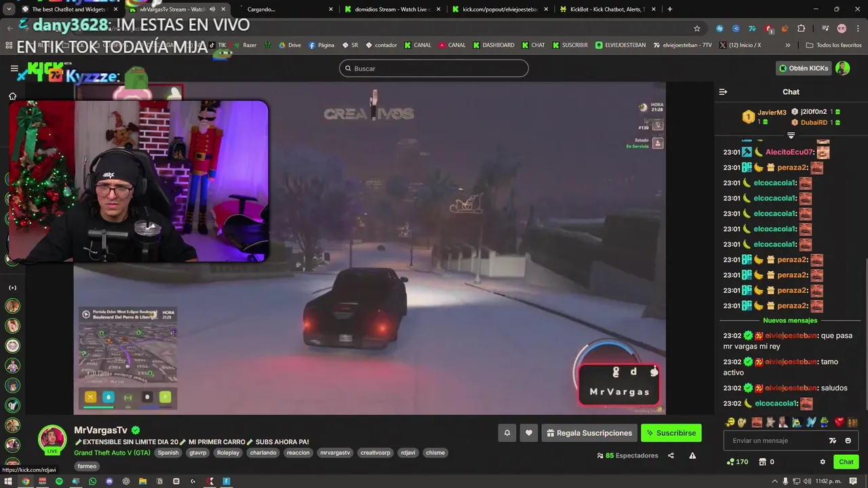The width and height of the screenshot is (868, 488).
Task: Click username elcocacola1 in last chat message
Action: coord(776,403)
